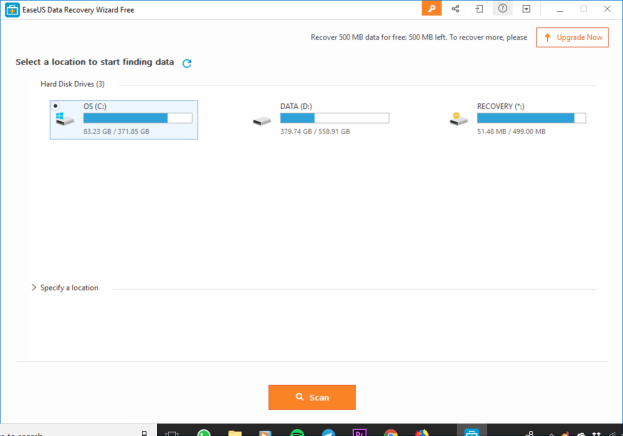Click the share icon in title bar
Image resolution: width=623 pixels, height=436 pixels.
click(x=456, y=8)
